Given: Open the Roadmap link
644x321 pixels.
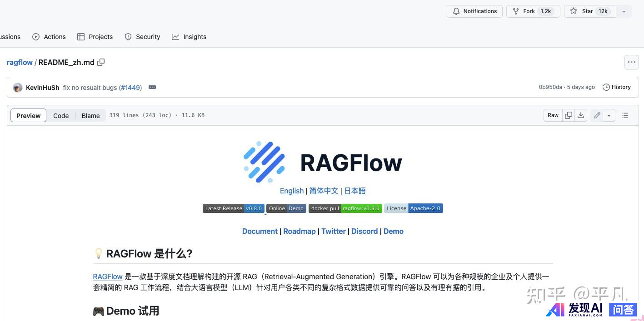Looking at the screenshot, I should pyautogui.click(x=300, y=231).
